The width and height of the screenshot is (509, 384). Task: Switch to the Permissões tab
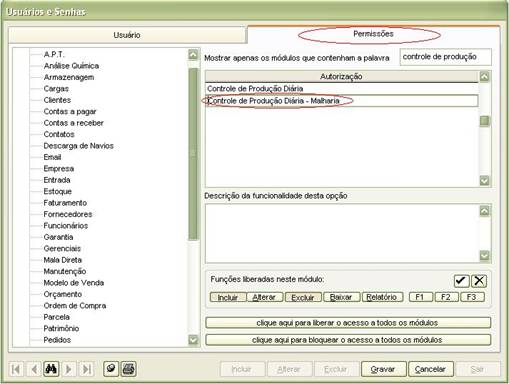click(x=373, y=34)
